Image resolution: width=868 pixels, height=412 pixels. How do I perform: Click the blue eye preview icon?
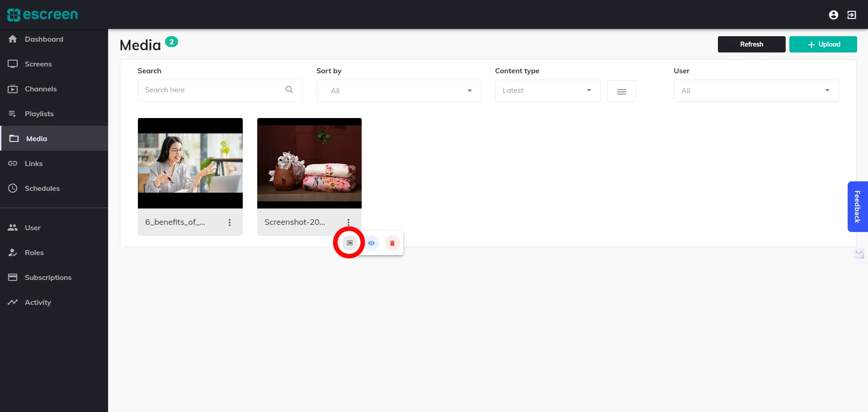371,243
